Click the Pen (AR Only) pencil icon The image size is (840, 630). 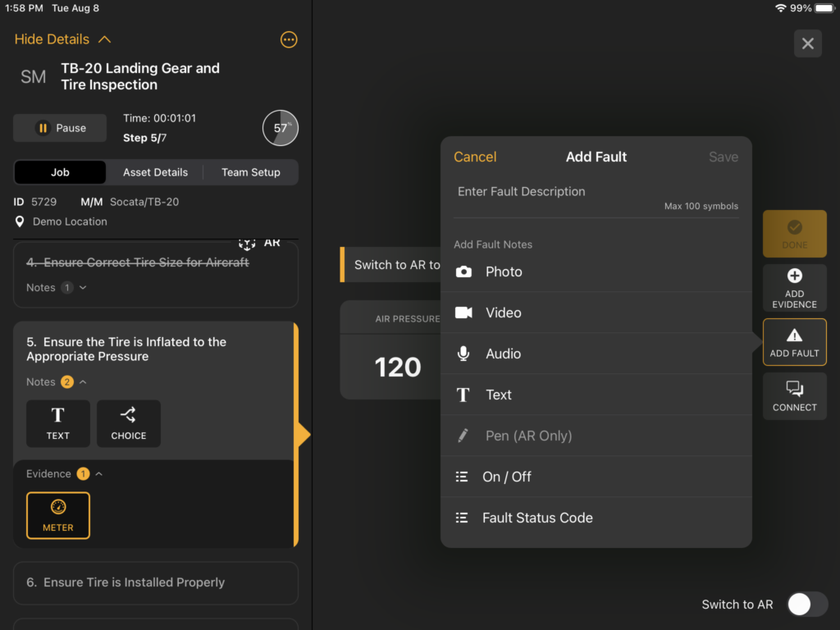coord(463,436)
